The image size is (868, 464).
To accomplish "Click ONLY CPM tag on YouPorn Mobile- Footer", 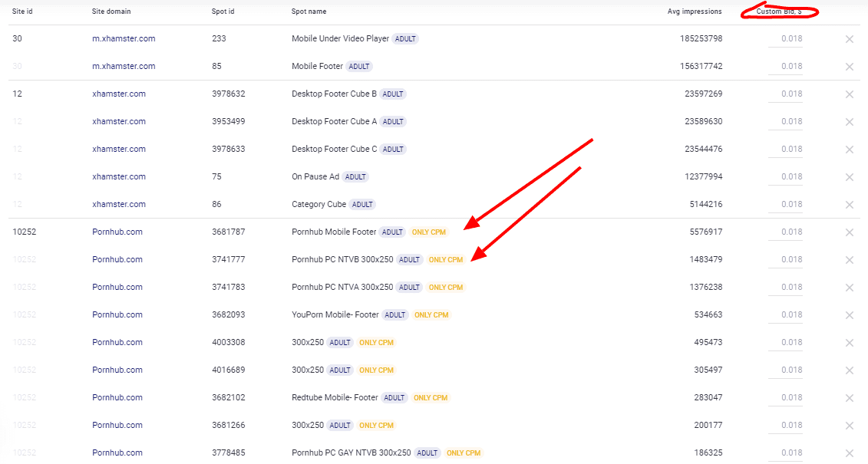I will 431,315.
